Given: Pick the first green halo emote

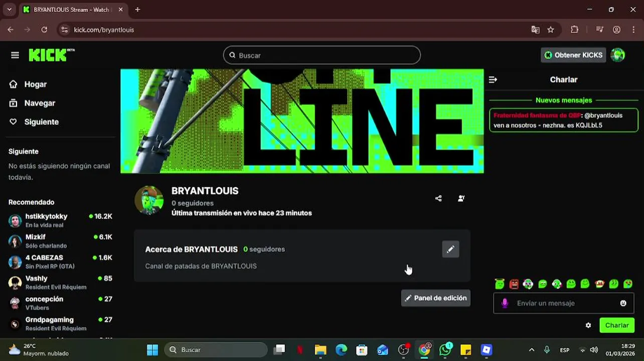Looking at the screenshot, I should (500, 284).
